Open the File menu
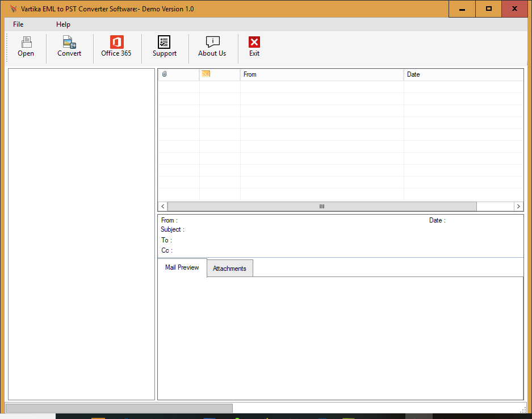This screenshot has height=419, width=532. coord(18,24)
